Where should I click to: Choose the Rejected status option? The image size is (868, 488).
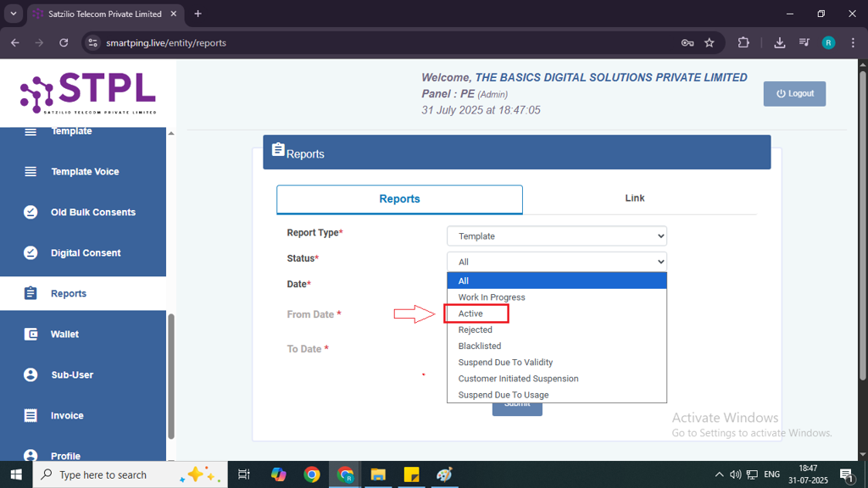pyautogui.click(x=556, y=330)
